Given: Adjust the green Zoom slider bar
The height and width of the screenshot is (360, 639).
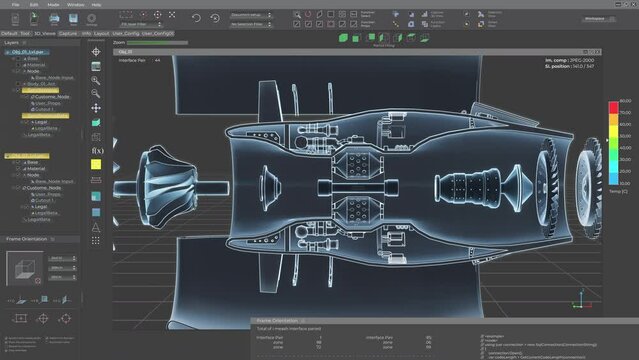Looking at the screenshot, I should click(157, 42).
